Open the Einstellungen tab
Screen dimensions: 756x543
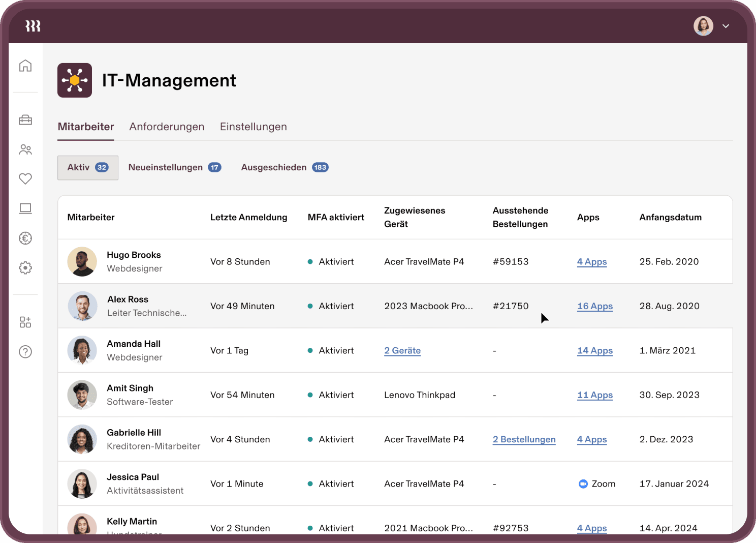[x=253, y=127]
